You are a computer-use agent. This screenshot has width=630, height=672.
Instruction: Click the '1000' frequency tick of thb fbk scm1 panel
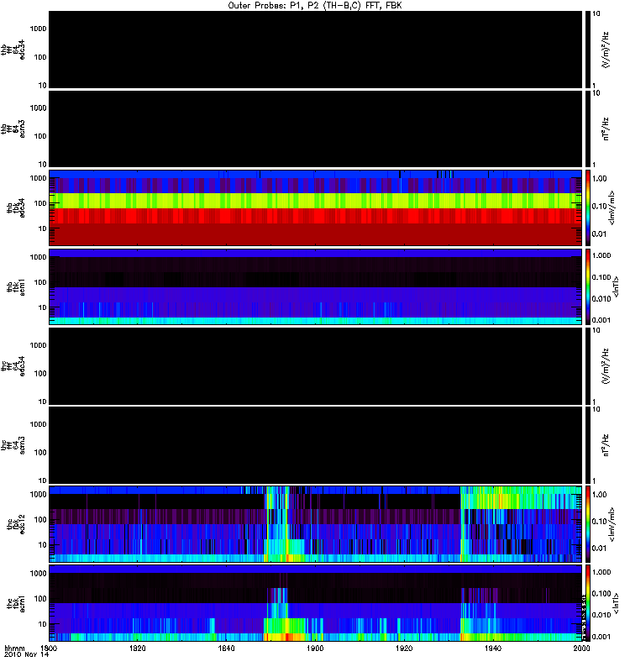point(38,257)
